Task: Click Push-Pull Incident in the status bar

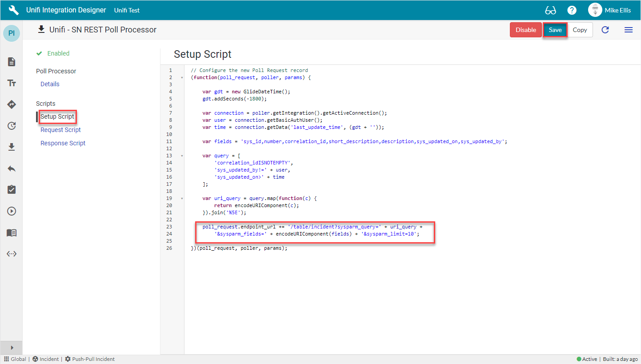Action: pyautogui.click(x=93, y=359)
